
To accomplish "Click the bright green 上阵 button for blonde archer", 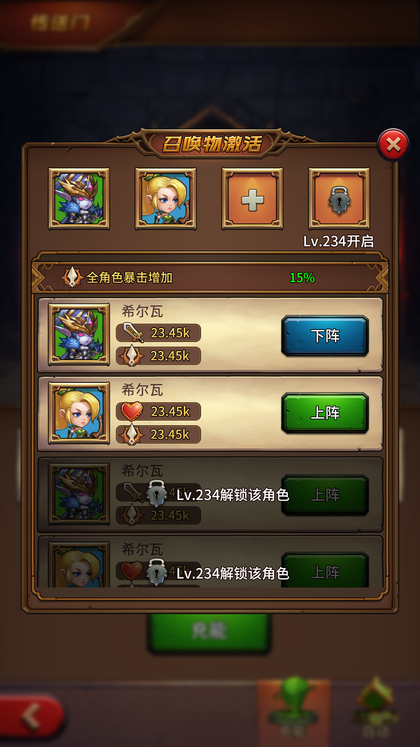I will (x=325, y=413).
